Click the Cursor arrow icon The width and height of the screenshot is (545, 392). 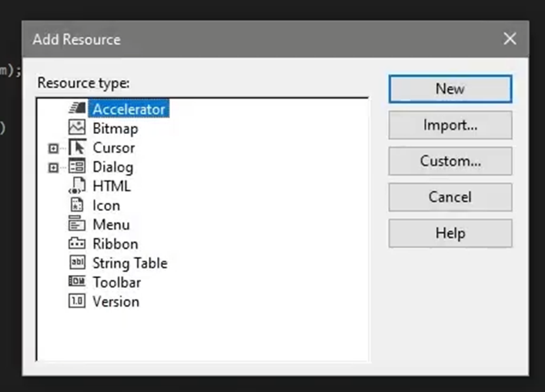pyautogui.click(x=77, y=148)
